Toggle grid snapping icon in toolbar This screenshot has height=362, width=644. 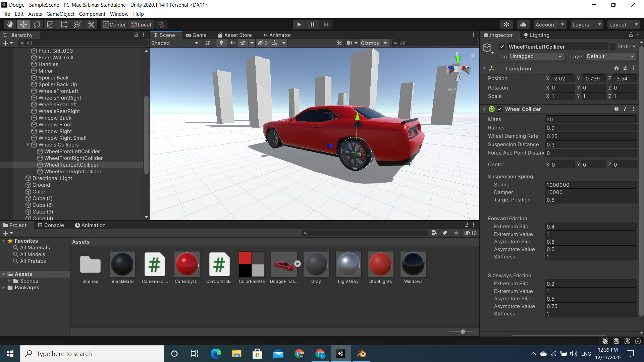point(161,24)
